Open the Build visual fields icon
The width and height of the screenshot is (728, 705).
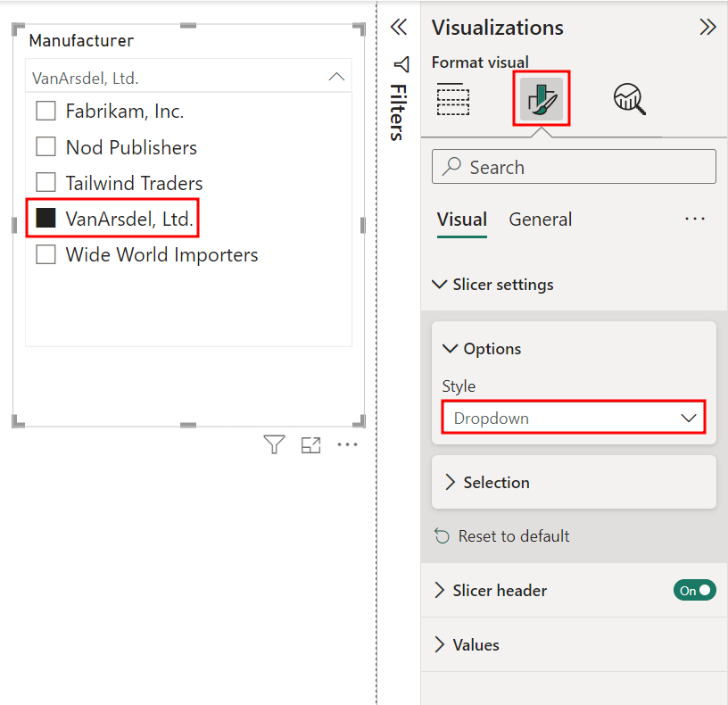click(x=452, y=99)
